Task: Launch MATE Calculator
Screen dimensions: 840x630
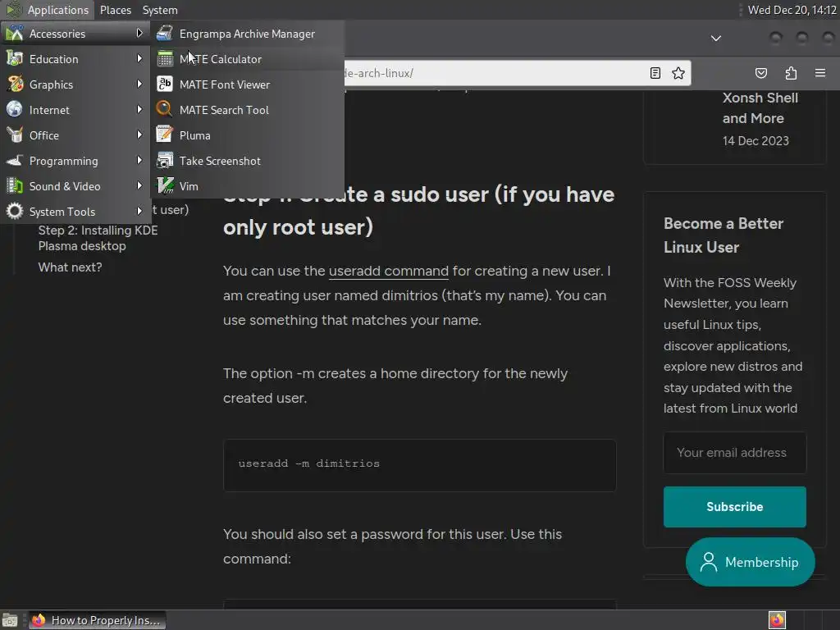Action: click(247, 59)
